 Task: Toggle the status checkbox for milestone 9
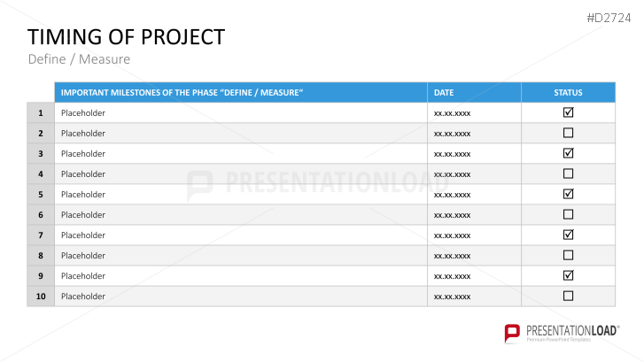point(568,275)
